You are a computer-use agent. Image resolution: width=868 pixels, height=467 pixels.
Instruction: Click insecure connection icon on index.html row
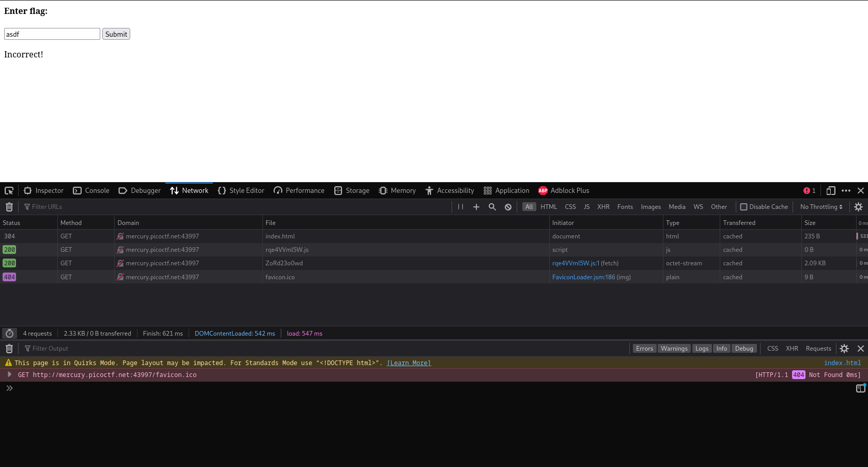click(120, 236)
